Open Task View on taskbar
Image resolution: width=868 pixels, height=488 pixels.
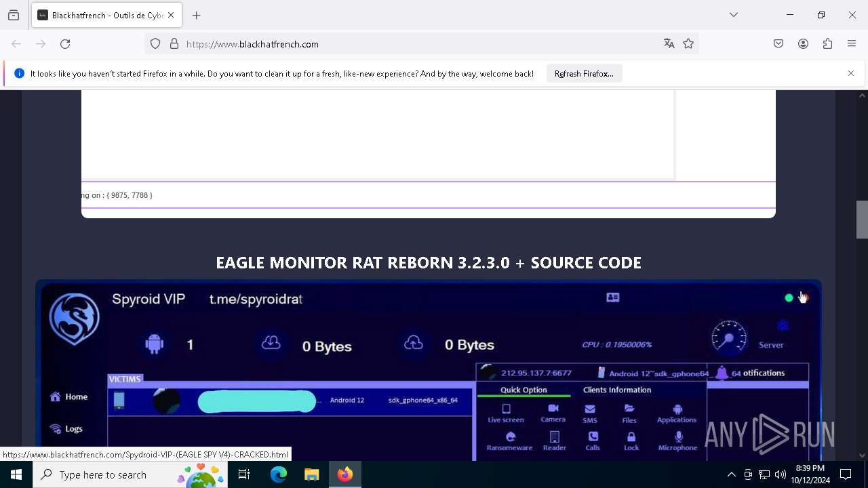pyautogui.click(x=244, y=474)
